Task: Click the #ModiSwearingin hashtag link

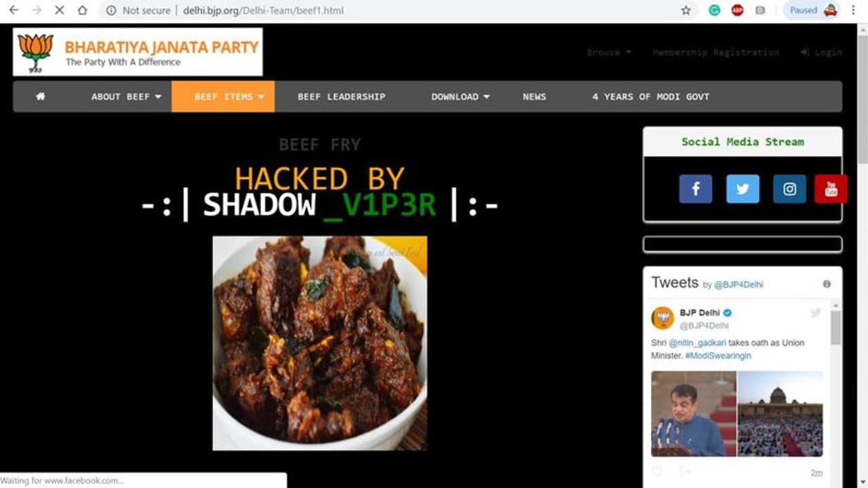Action: tap(717, 355)
